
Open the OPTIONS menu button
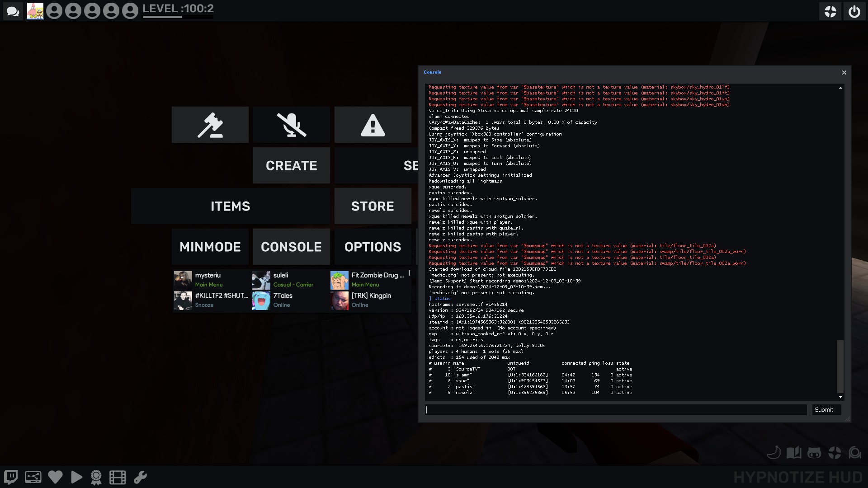pos(373,247)
